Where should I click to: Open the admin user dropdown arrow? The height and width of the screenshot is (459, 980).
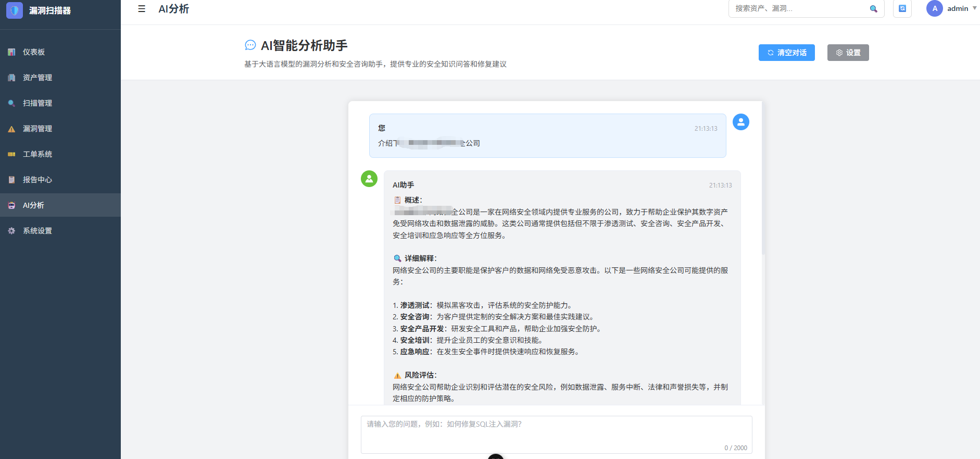coord(974,8)
